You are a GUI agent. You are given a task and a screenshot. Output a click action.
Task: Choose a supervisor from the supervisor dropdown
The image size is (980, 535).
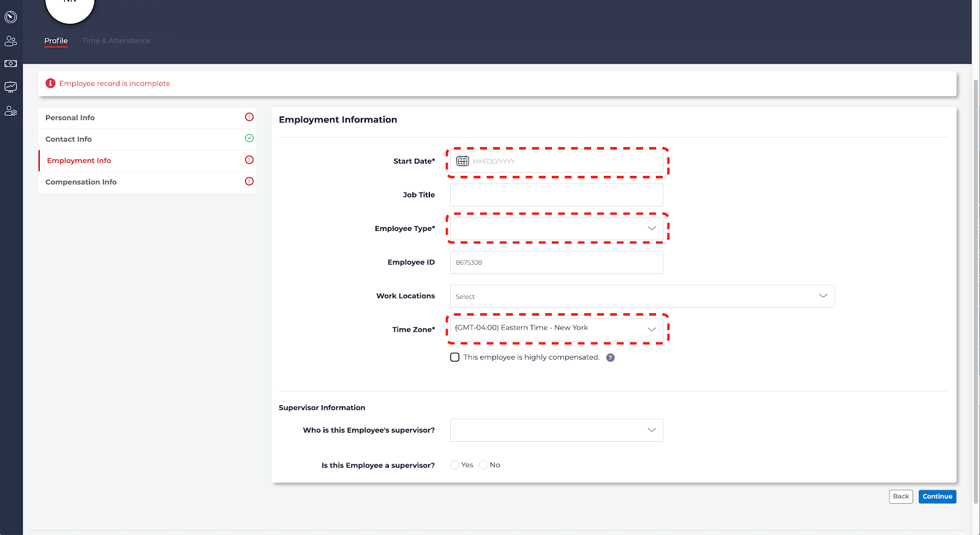point(556,430)
